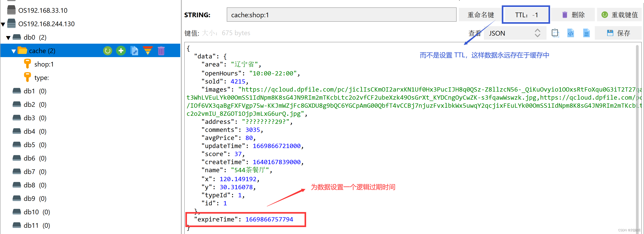Click rename key button 重命名键
644x234 pixels.
[x=481, y=15]
